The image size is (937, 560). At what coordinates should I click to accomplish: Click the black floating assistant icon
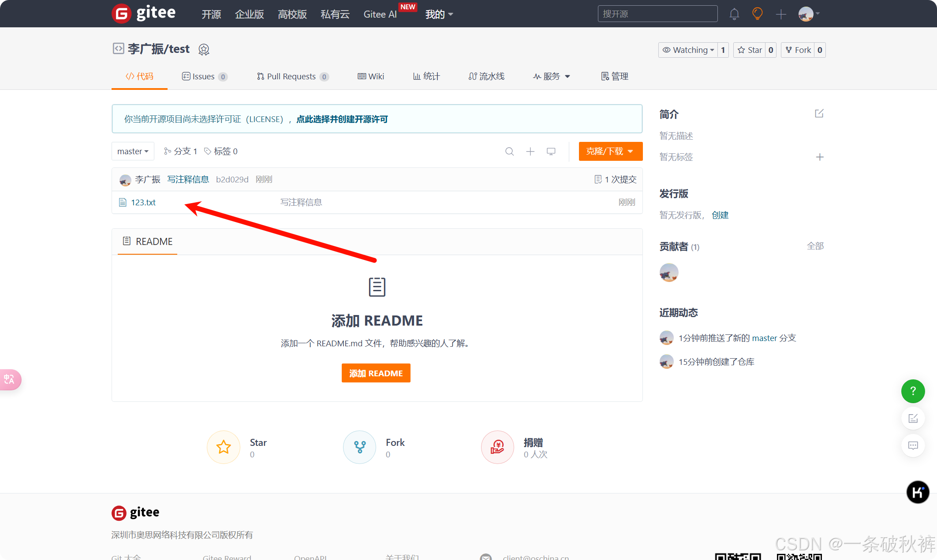(x=918, y=492)
